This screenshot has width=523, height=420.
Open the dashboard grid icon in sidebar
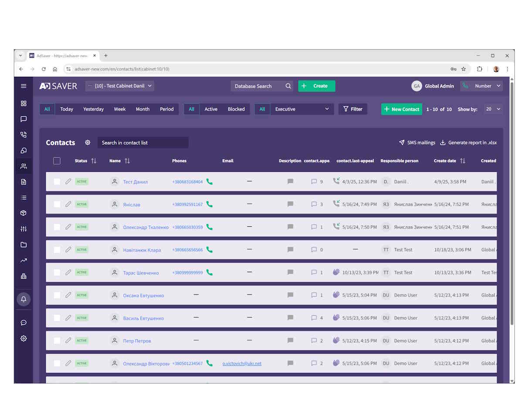pos(24,103)
